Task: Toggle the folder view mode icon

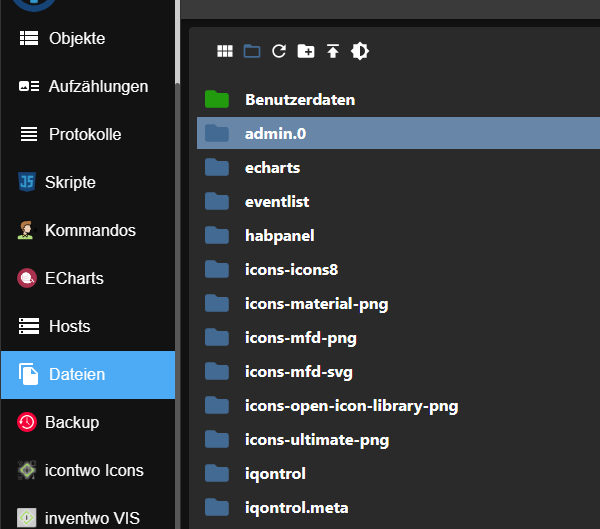Action: tap(252, 51)
